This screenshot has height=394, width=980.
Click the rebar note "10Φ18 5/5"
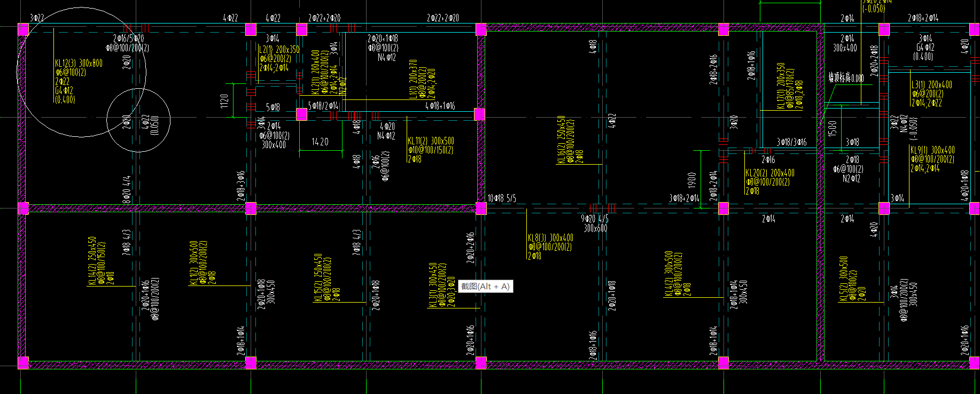pyautogui.click(x=502, y=198)
